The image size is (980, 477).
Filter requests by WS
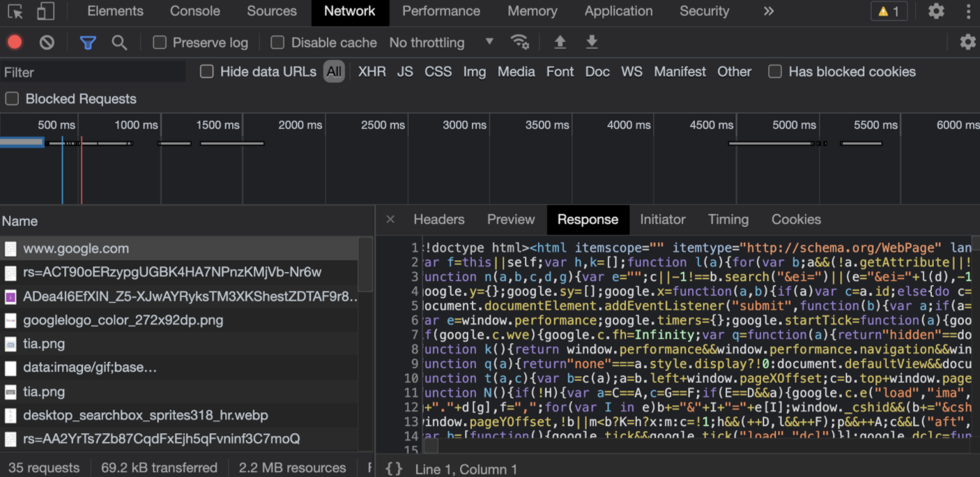631,71
